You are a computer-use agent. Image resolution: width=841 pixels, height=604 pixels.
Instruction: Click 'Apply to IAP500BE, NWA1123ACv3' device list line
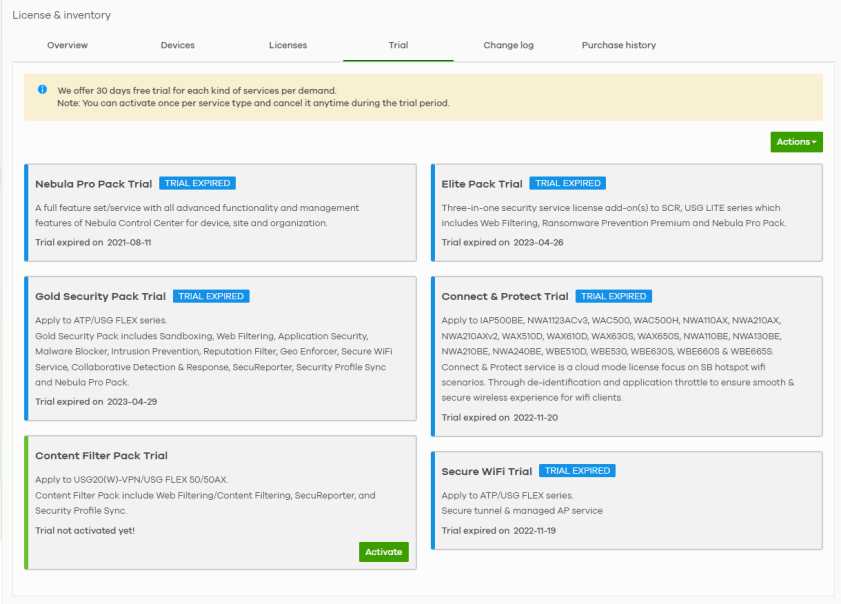pos(611,320)
